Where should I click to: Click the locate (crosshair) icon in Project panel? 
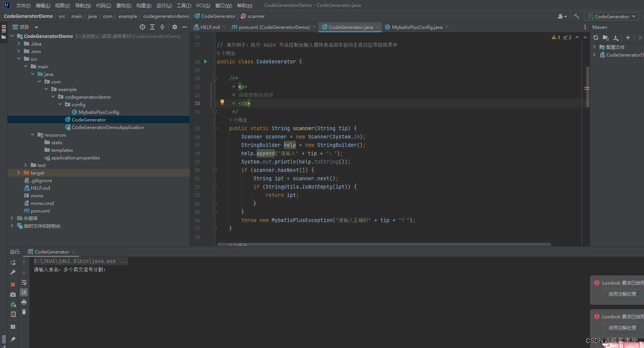pos(142,27)
